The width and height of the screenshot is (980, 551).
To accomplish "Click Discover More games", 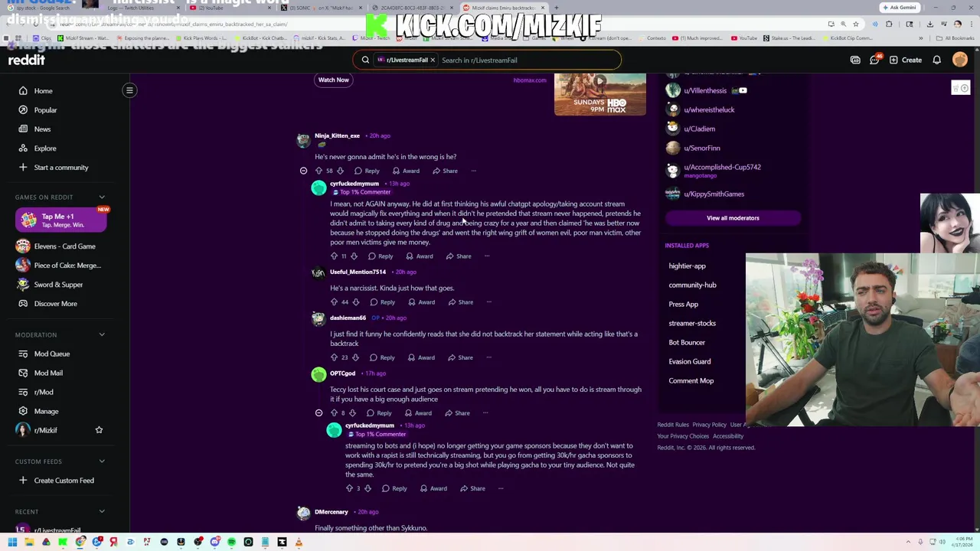I will [x=55, y=304].
